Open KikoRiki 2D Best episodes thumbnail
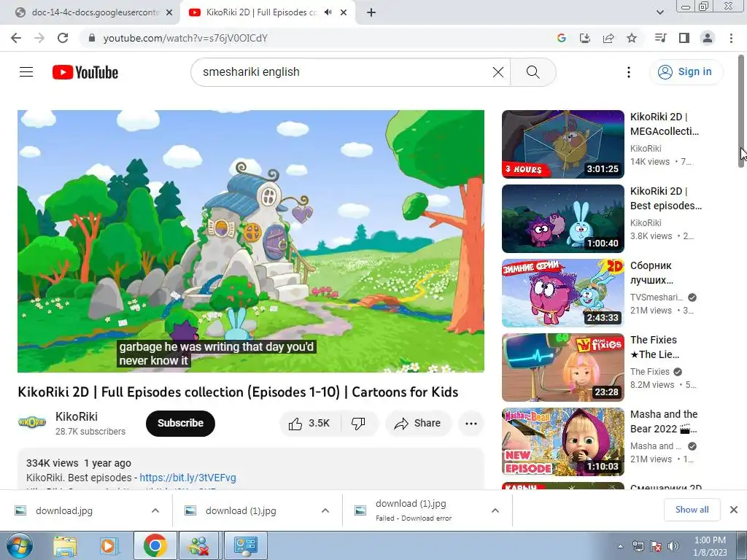Viewport: 747px width, 560px height. 562,219
